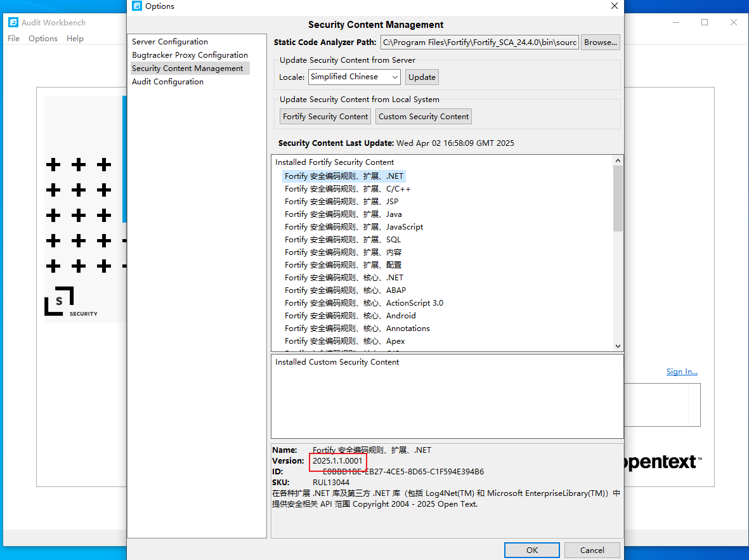Click the Update button

pyautogui.click(x=422, y=77)
